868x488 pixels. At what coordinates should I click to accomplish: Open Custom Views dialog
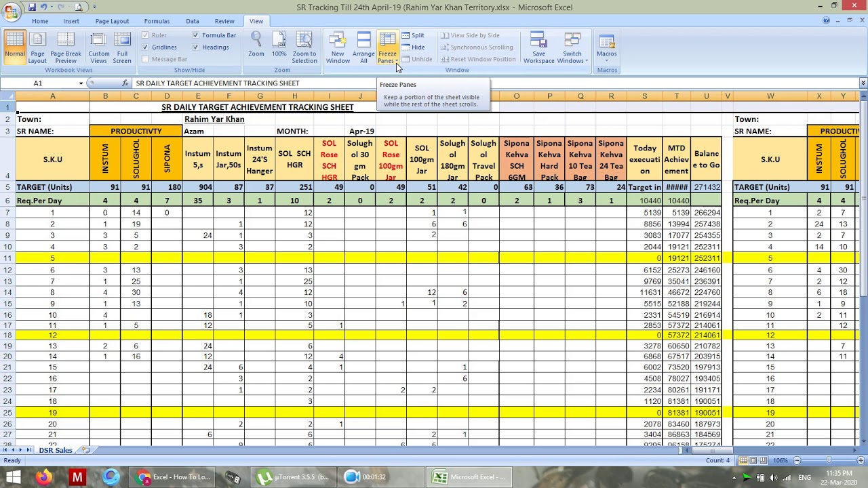tap(98, 47)
